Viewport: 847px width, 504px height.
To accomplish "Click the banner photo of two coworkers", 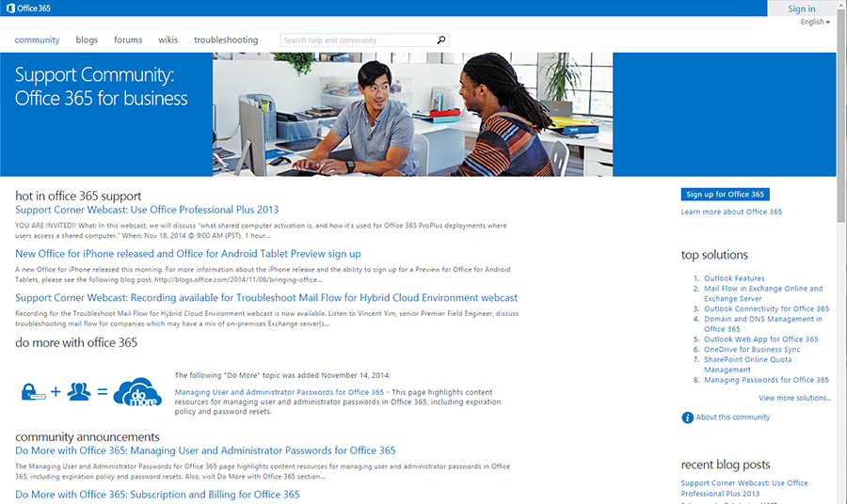I will (413, 115).
